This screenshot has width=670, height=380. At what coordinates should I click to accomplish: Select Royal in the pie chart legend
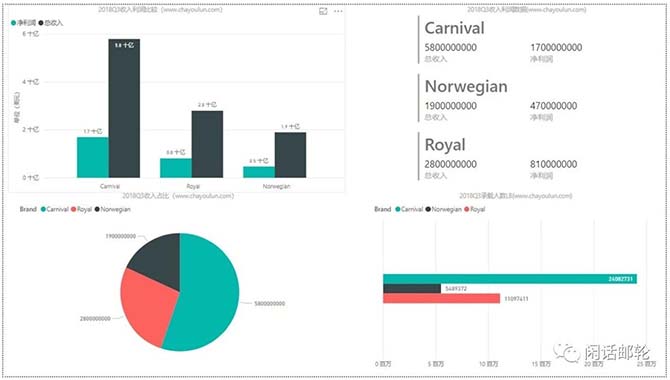pyautogui.click(x=82, y=209)
